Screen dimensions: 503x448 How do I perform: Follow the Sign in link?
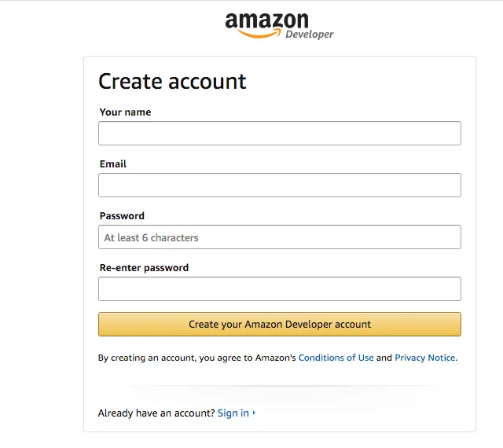click(233, 413)
